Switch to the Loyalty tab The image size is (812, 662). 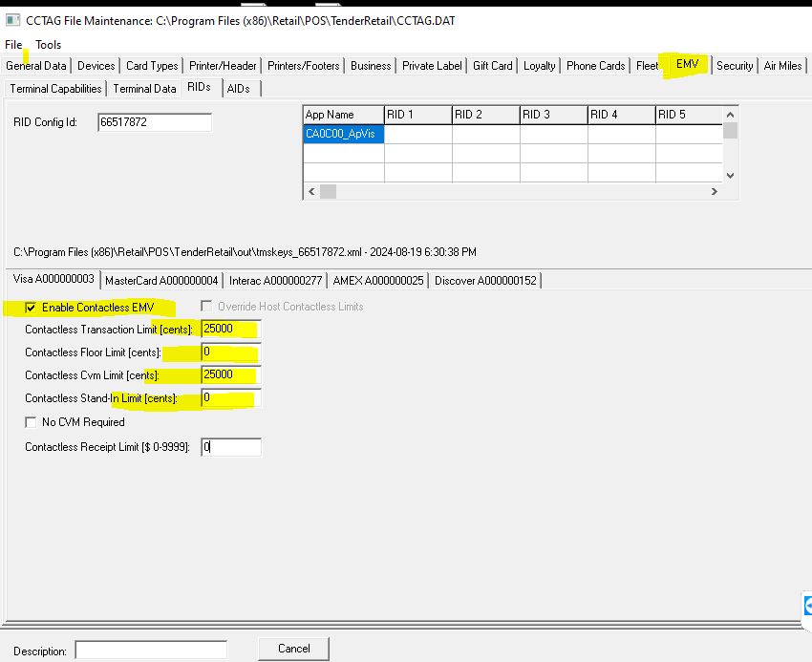point(539,66)
